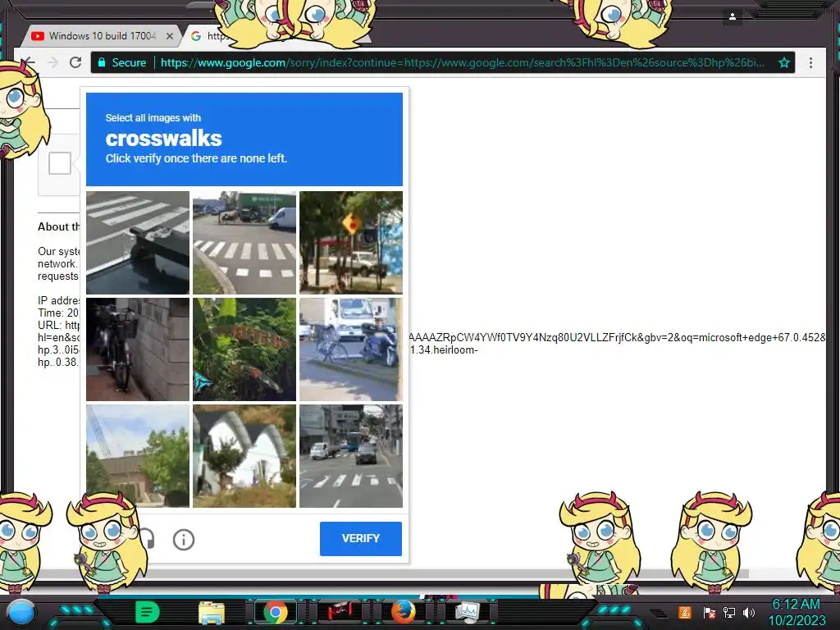The height and width of the screenshot is (630, 840).
Task: Open the captcha info help icon
Action: coord(183,540)
